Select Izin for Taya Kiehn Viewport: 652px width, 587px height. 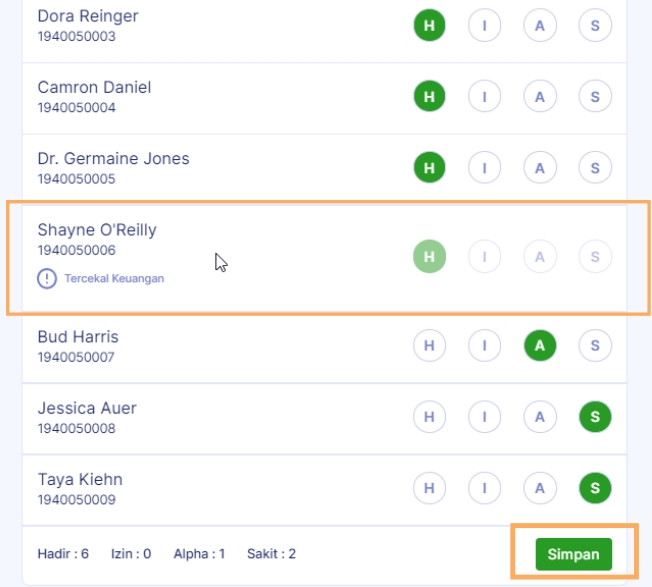click(x=485, y=488)
